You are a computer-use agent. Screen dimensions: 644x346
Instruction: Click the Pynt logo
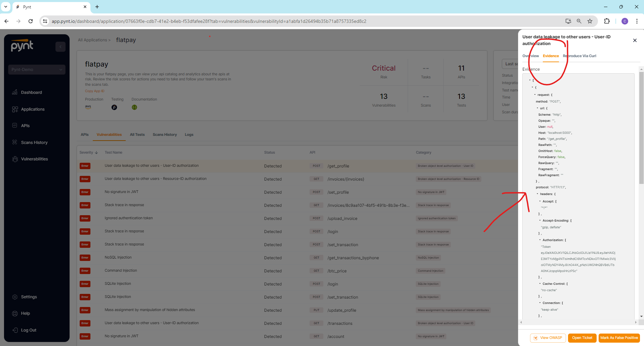(x=22, y=45)
